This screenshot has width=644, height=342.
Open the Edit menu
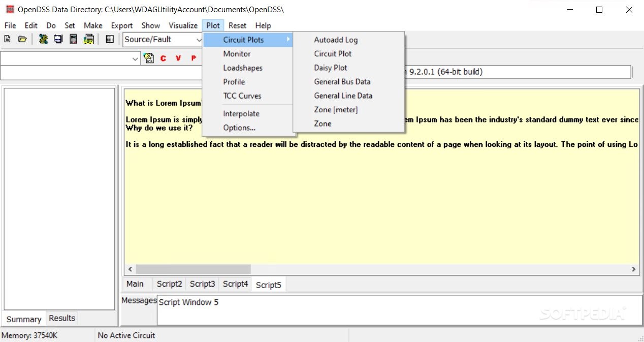(x=31, y=25)
